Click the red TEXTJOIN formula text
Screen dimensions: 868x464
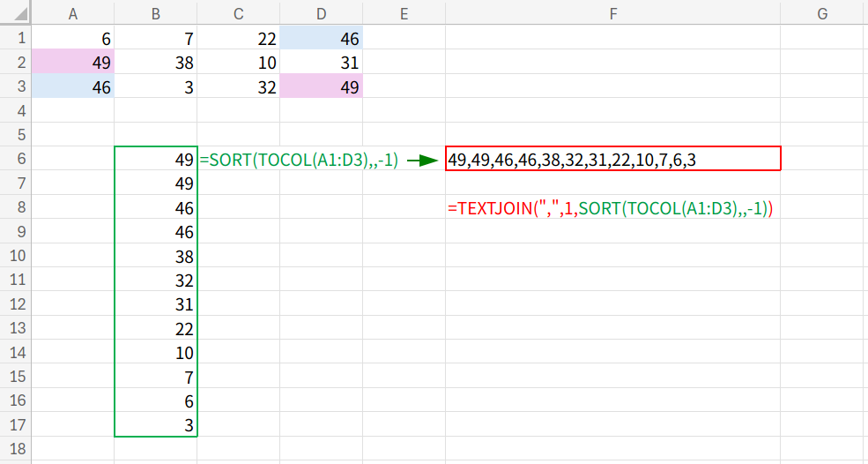[610, 209]
